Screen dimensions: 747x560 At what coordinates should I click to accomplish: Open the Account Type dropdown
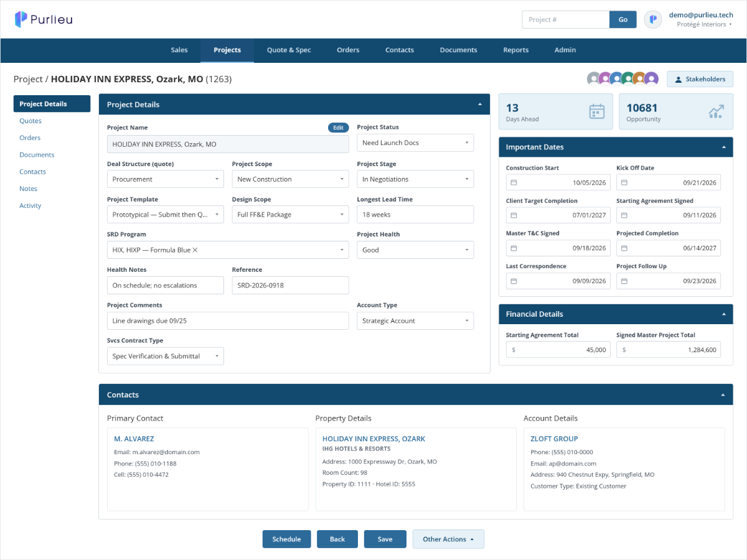[415, 321]
